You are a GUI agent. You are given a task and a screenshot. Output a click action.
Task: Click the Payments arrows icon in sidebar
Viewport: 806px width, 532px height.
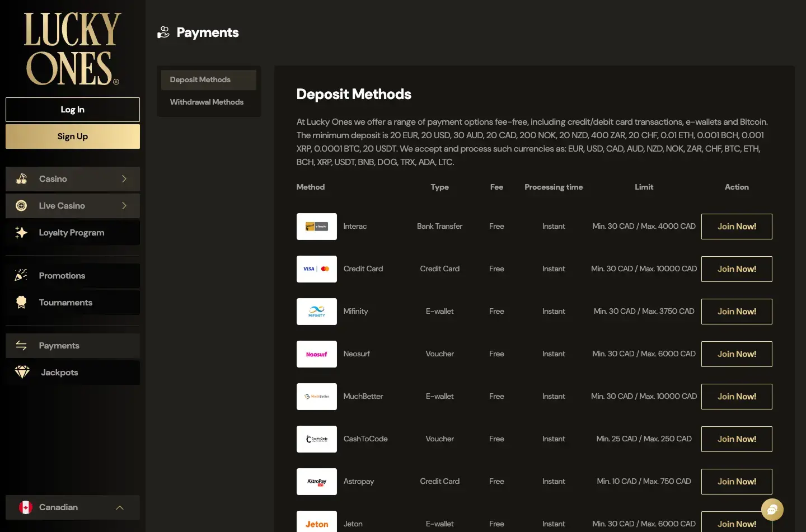(x=21, y=346)
